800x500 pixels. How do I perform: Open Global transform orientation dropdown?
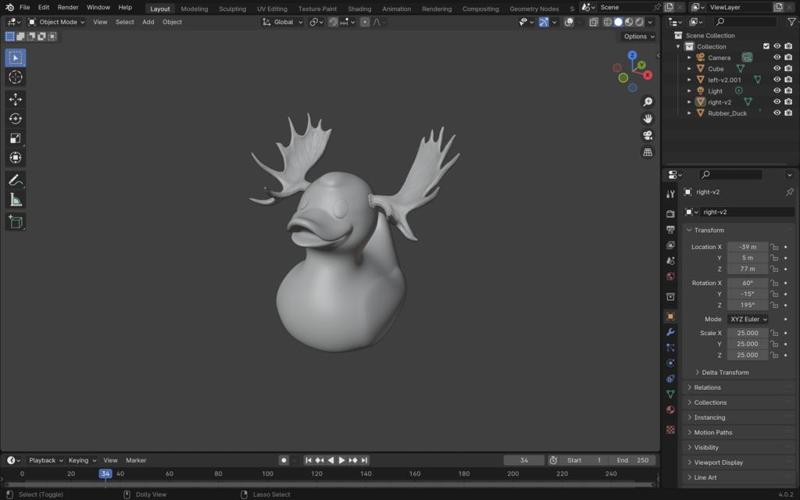283,22
